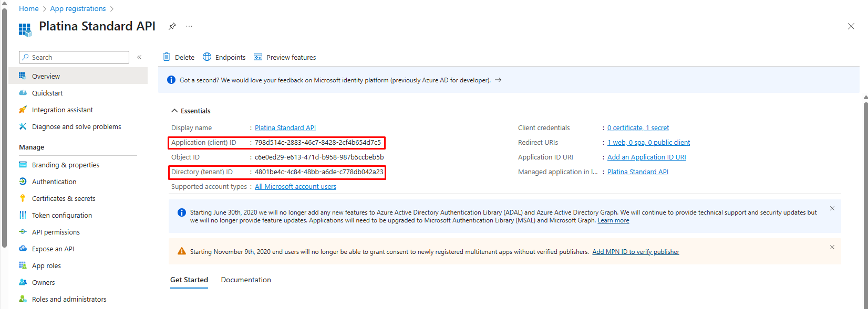
Task: Click the Preview features icon
Action: pos(258,57)
